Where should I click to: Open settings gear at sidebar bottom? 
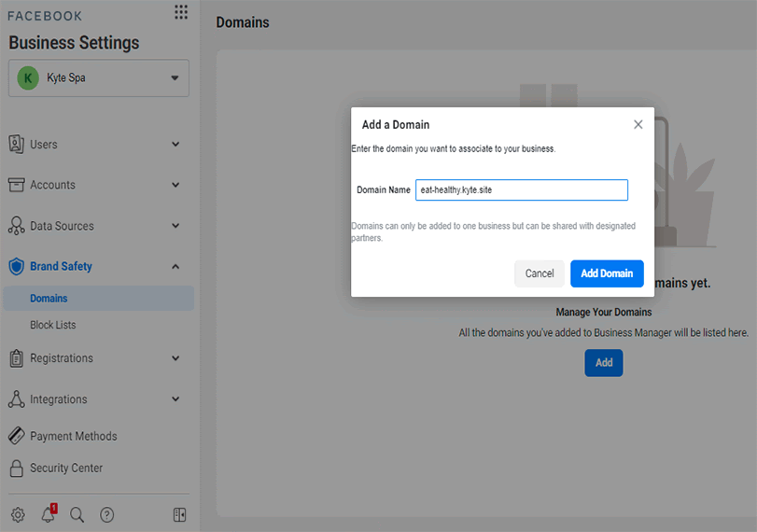point(18,514)
